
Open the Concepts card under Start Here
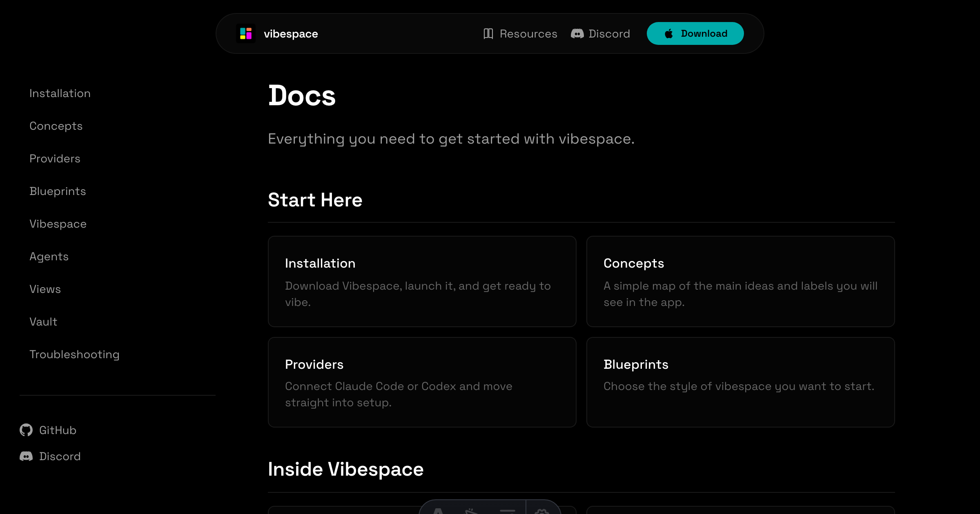pos(740,281)
